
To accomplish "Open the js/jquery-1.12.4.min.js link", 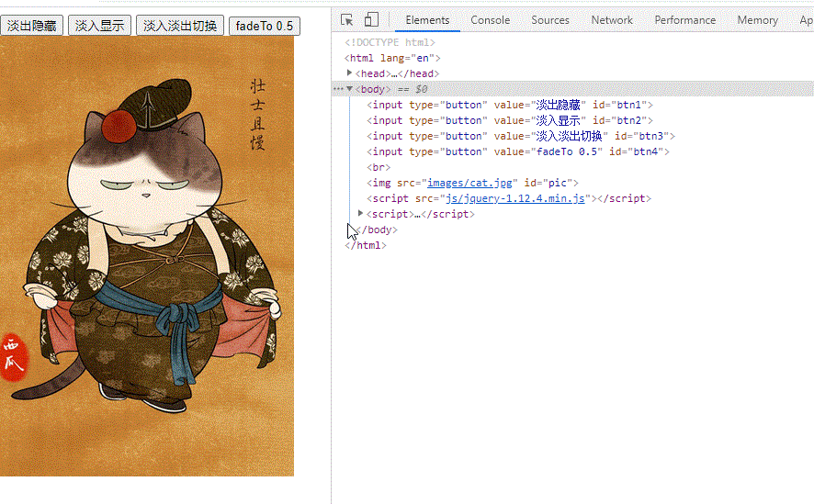I will click(515, 198).
